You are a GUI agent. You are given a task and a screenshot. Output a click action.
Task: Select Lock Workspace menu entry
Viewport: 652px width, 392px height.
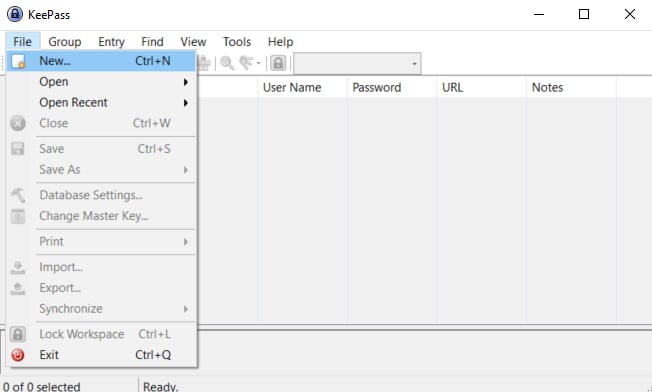point(101,334)
